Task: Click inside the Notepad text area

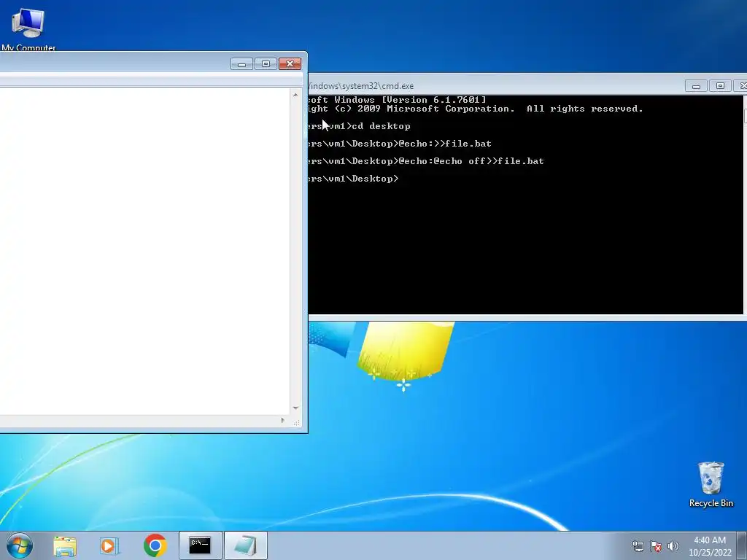Action: tap(145, 251)
